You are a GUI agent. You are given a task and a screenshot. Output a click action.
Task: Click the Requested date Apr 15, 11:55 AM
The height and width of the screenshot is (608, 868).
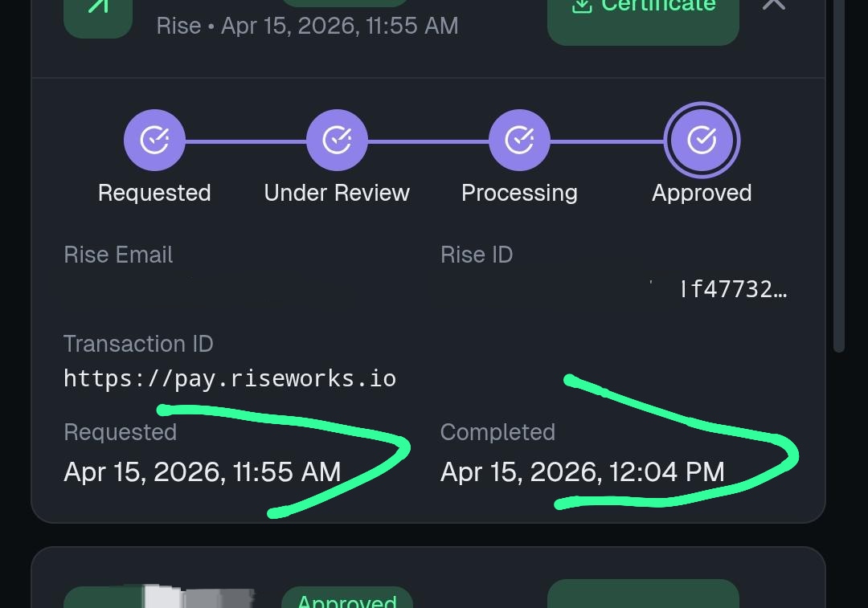tap(202, 472)
